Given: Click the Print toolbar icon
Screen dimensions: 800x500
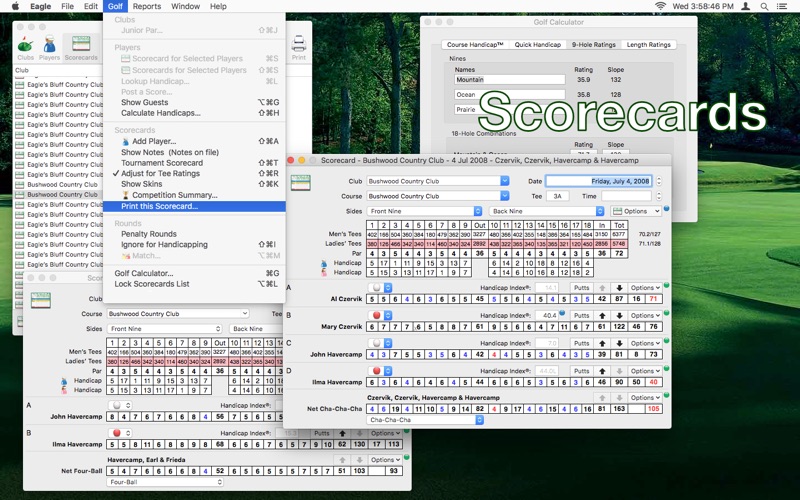Looking at the screenshot, I should click(298, 48).
